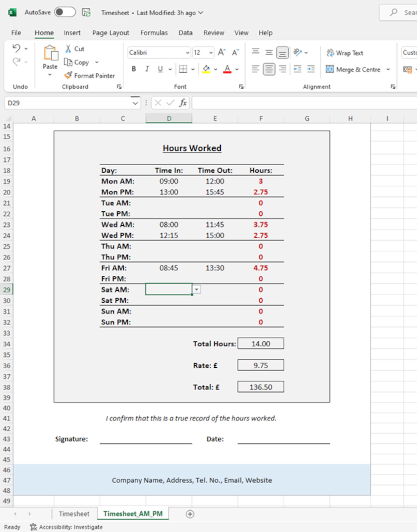Select the Format Painter tool
The width and height of the screenshot is (417, 532).
pyautogui.click(x=89, y=76)
